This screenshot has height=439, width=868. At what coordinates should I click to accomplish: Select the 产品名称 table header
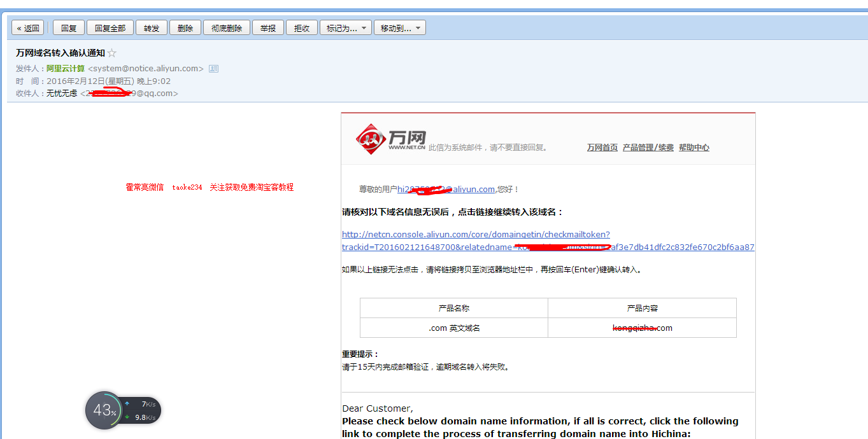pos(454,308)
